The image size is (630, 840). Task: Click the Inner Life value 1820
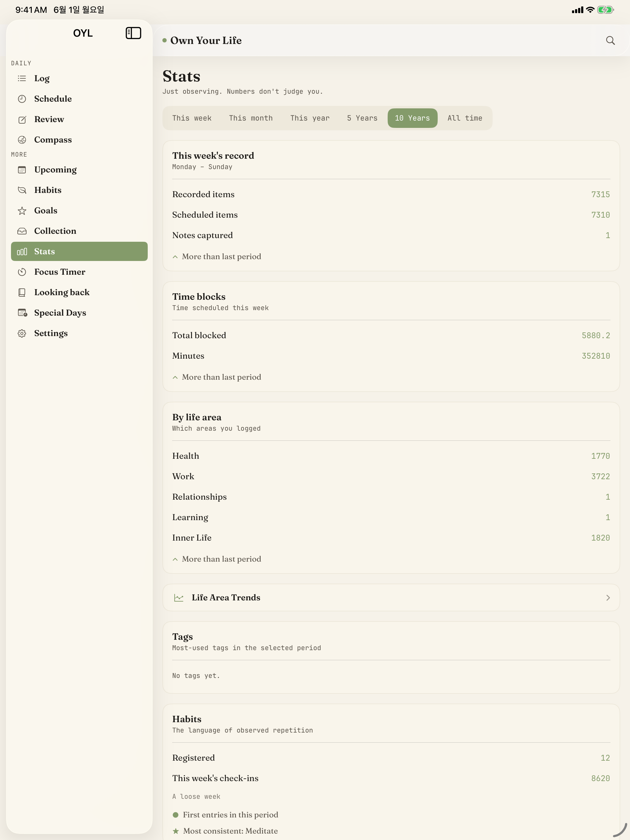pos(600,538)
